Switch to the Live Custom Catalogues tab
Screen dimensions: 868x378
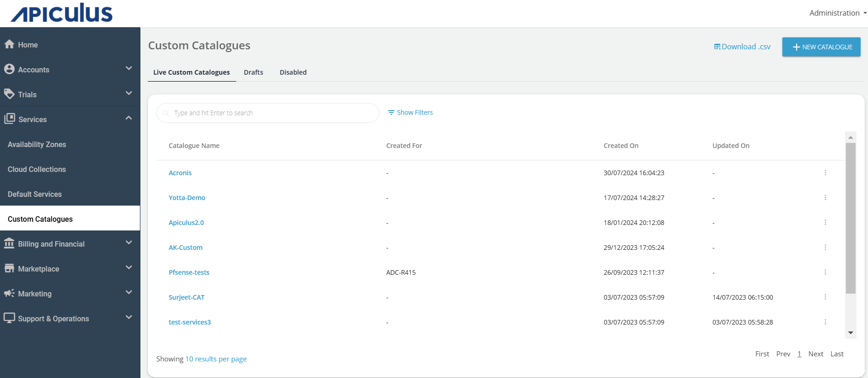pyautogui.click(x=192, y=72)
